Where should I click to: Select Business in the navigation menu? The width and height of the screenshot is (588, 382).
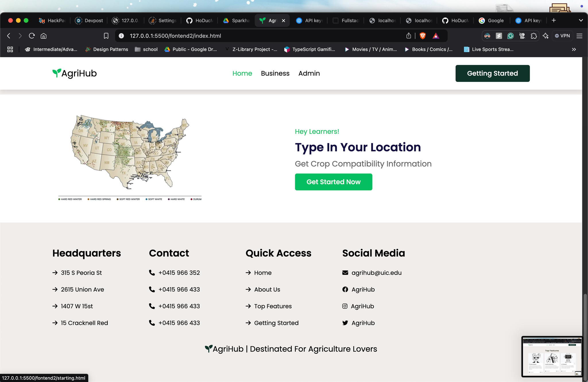click(x=275, y=73)
